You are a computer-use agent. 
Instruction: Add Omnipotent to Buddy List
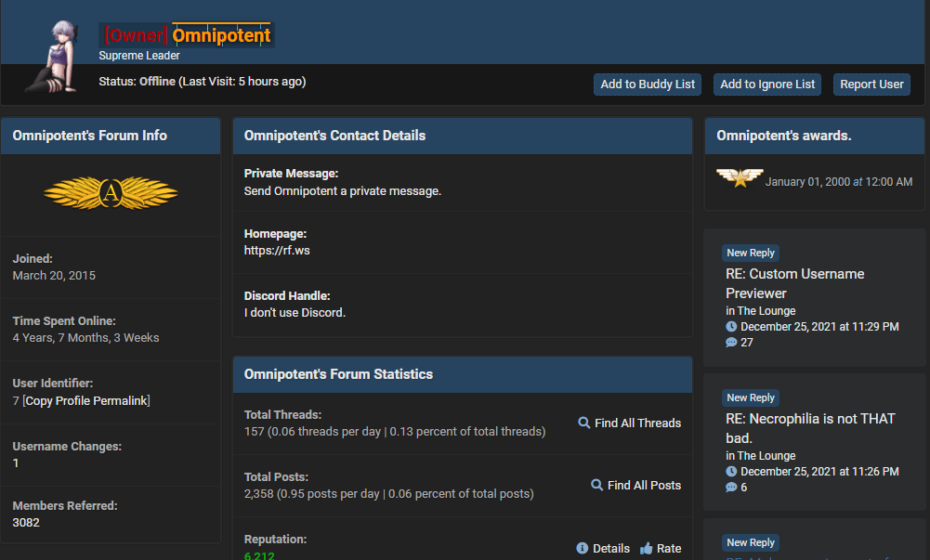pos(648,85)
